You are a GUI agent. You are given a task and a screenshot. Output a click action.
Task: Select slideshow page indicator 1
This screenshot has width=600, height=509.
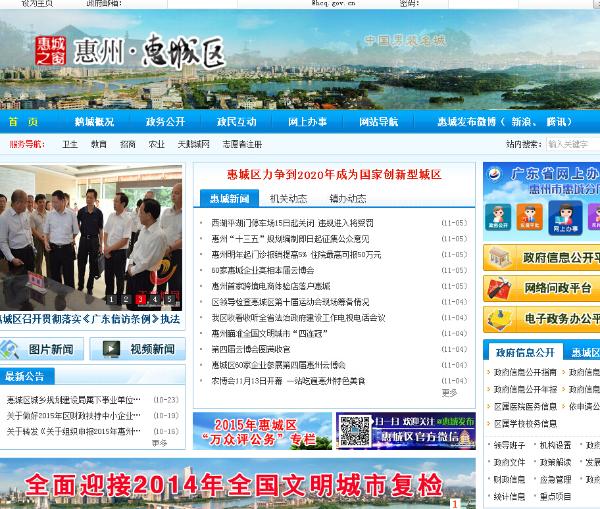click(x=111, y=299)
